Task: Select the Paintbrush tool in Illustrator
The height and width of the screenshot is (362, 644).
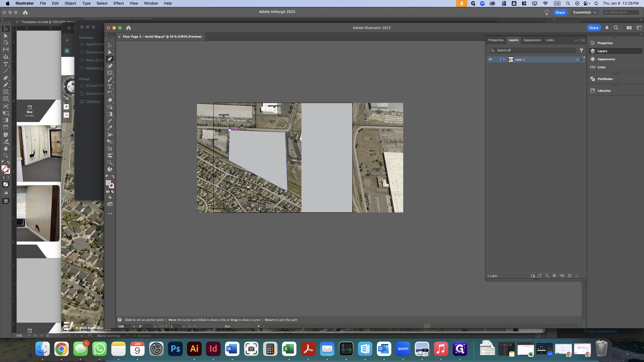Action: coord(110,80)
